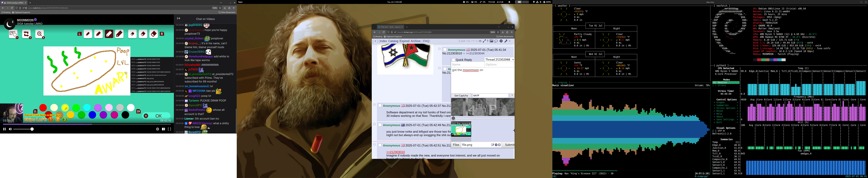Open hamburger menu in 4chan browser window
868x178 pixels.
[512, 32]
